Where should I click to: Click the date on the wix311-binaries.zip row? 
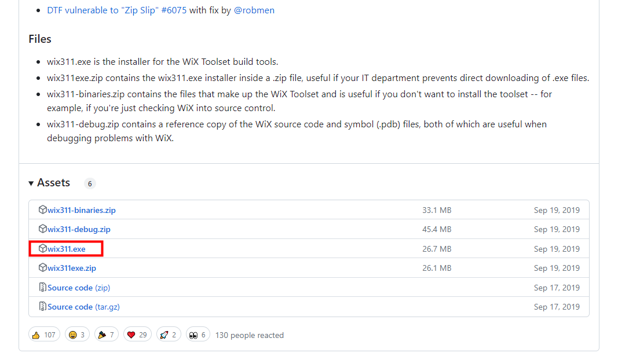click(x=557, y=210)
